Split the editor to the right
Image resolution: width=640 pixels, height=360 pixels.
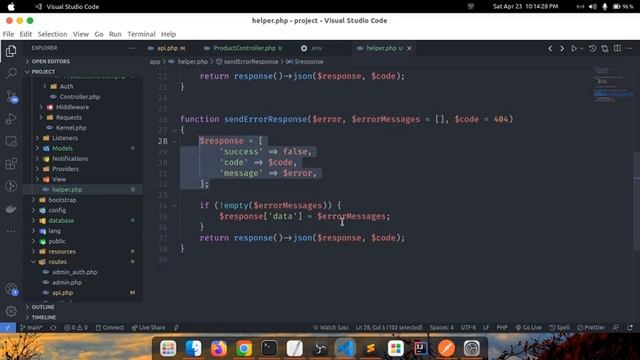(617, 49)
